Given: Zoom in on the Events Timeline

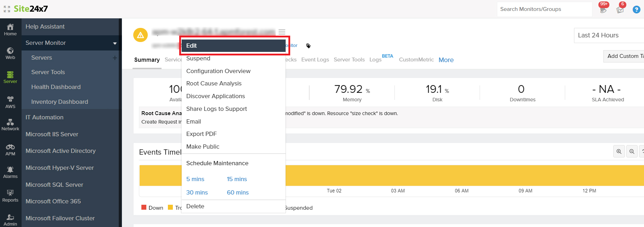Looking at the screenshot, I should [x=619, y=151].
